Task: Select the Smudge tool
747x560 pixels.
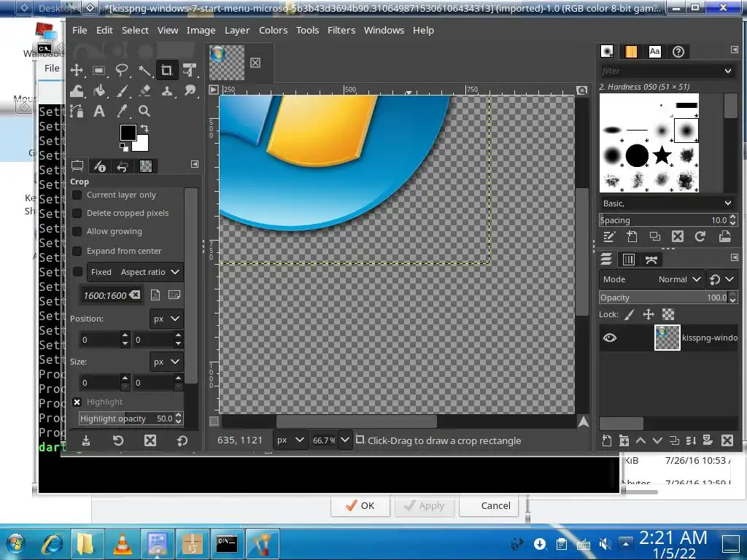Action: [190, 90]
